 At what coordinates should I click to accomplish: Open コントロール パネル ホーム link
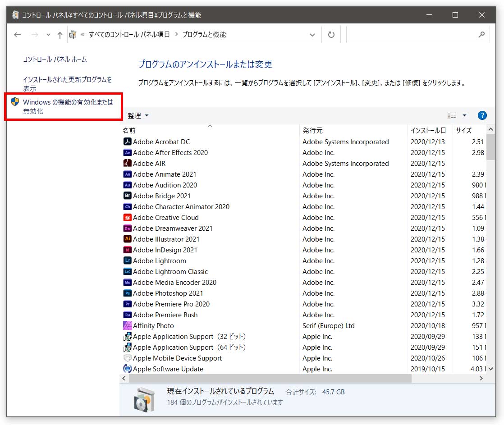55,59
